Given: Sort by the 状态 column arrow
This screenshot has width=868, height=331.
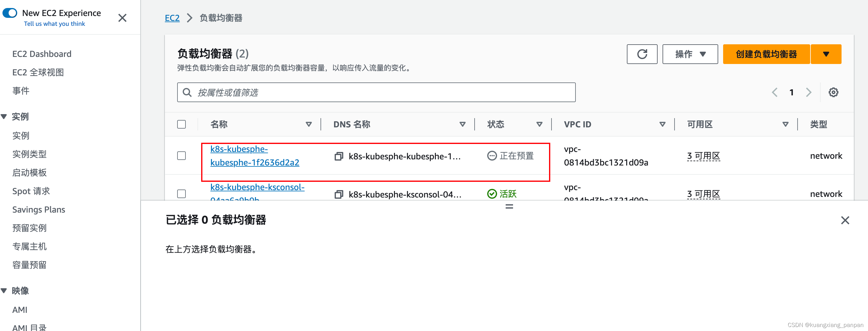Looking at the screenshot, I should (x=539, y=124).
